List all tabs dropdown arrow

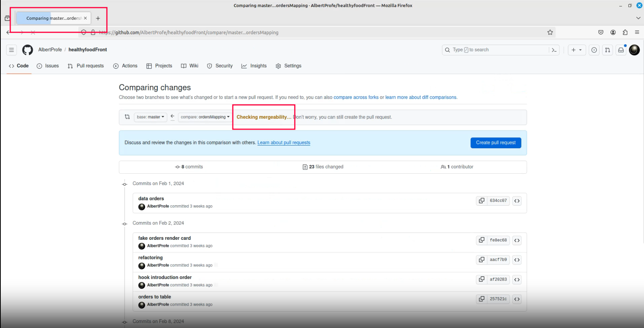pyautogui.click(x=638, y=18)
